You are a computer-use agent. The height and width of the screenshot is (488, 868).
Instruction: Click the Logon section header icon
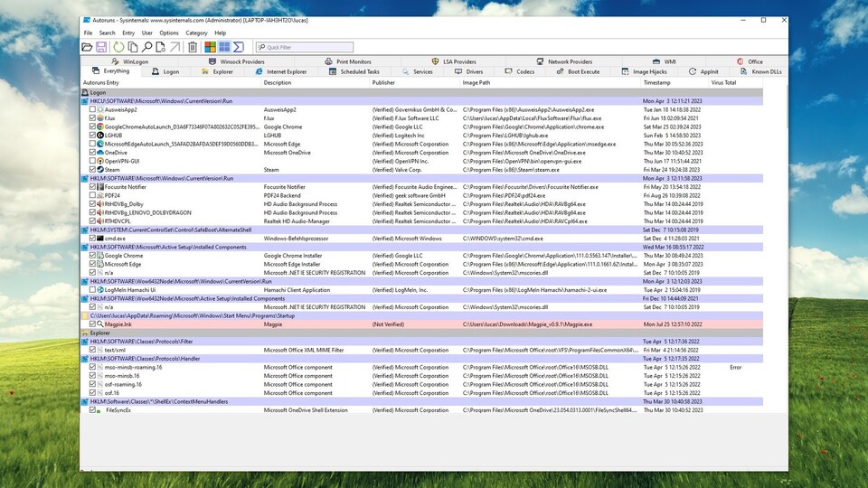point(85,92)
